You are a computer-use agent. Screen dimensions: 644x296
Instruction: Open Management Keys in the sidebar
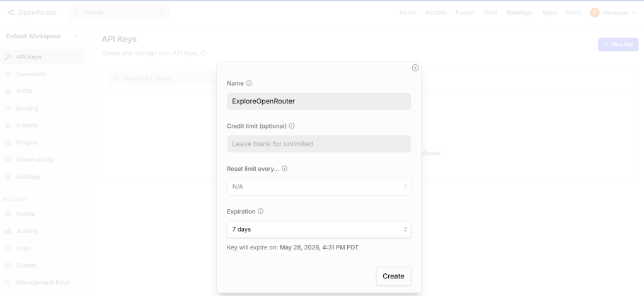pyautogui.click(x=42, y=282)
